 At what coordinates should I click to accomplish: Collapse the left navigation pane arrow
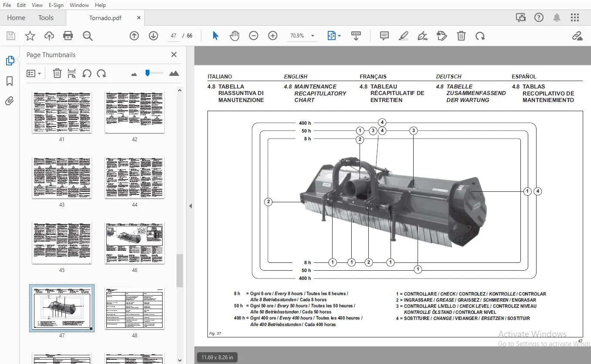pyautogui.click(x=190, y=206)
